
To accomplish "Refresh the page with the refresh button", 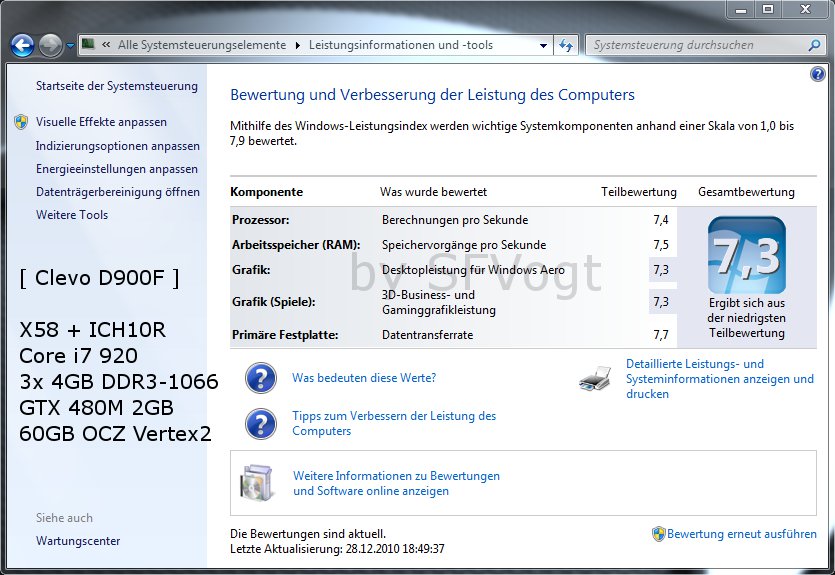I will click(x=566, y=46).
